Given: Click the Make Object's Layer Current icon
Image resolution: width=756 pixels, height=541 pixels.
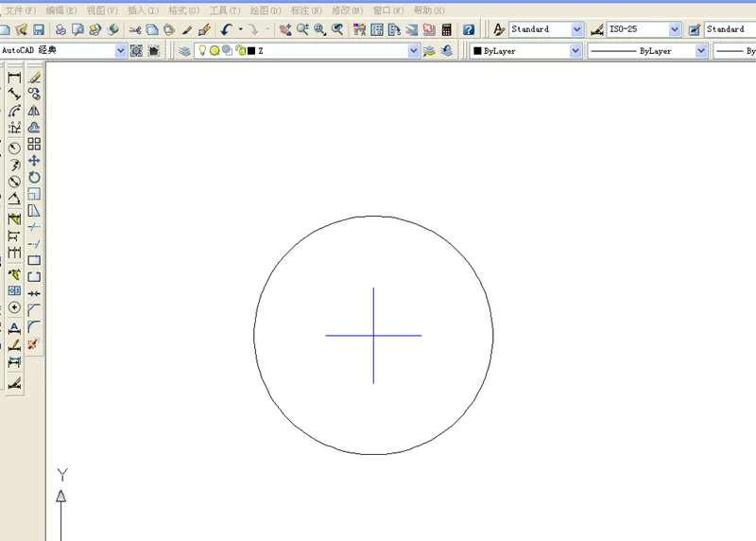Looking at the screenshot, I should pyautogui.click(x=429, y=51).
